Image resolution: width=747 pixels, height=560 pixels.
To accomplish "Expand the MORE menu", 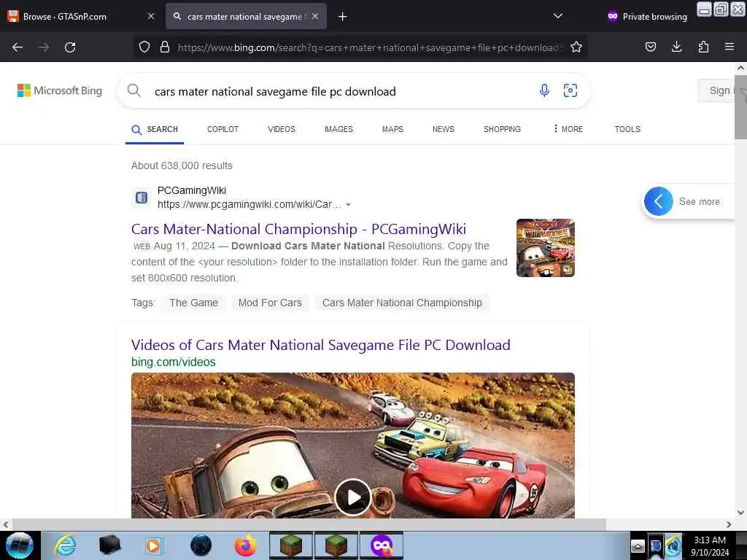I will click(x=568, y=130).
